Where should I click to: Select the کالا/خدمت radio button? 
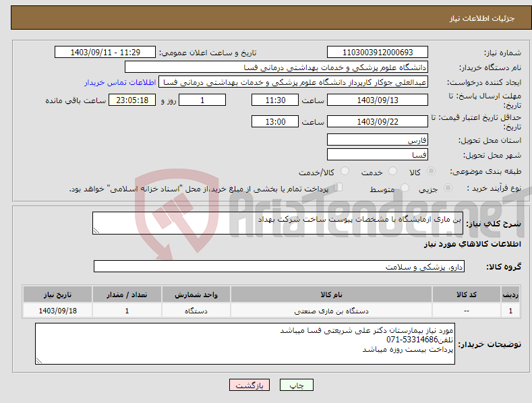[x=345, y=171]
